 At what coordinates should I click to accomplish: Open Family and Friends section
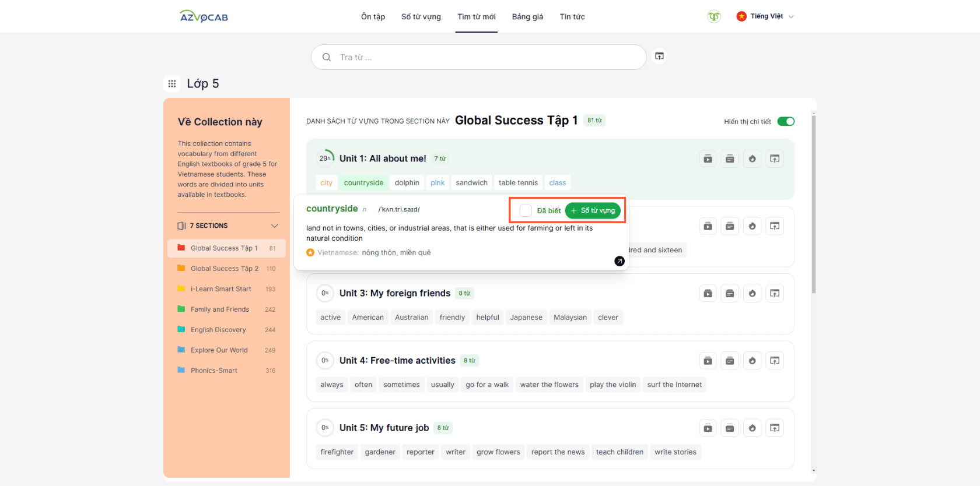tap(226, 309)
